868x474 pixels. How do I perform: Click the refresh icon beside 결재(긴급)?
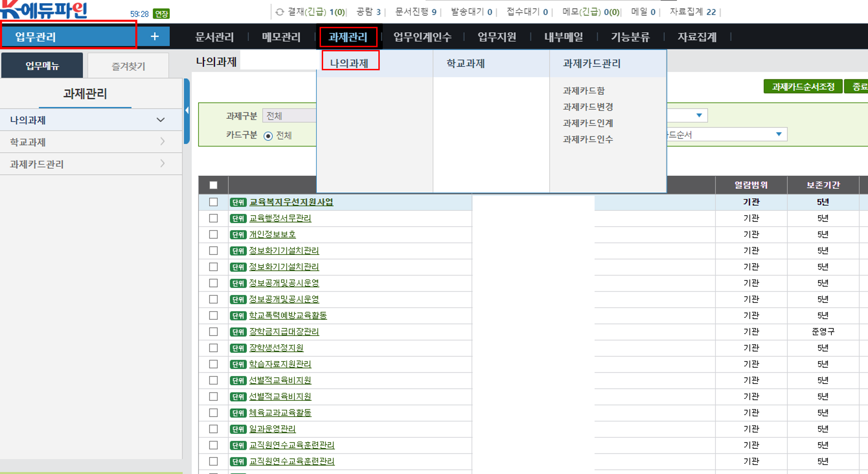(279, 12)
